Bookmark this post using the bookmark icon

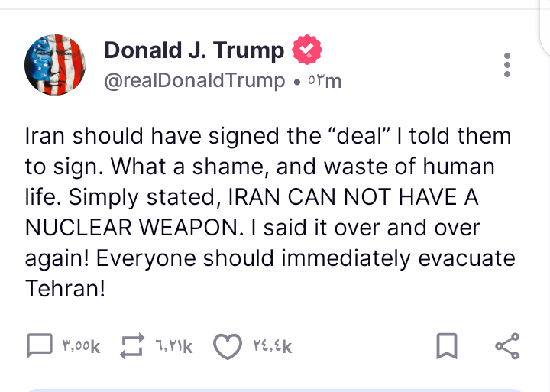pyautogui.click(x=447, y=346)
